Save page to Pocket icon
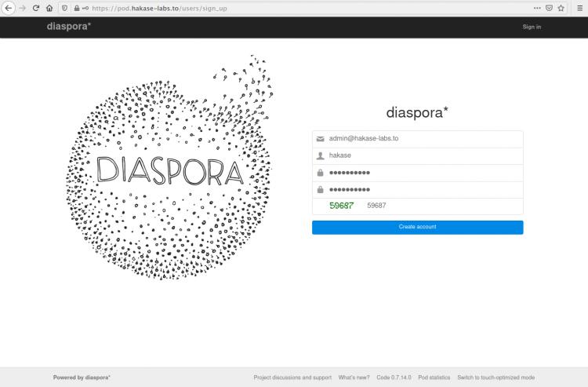Screen dimensions: 588x387 (x=549, y=8)
